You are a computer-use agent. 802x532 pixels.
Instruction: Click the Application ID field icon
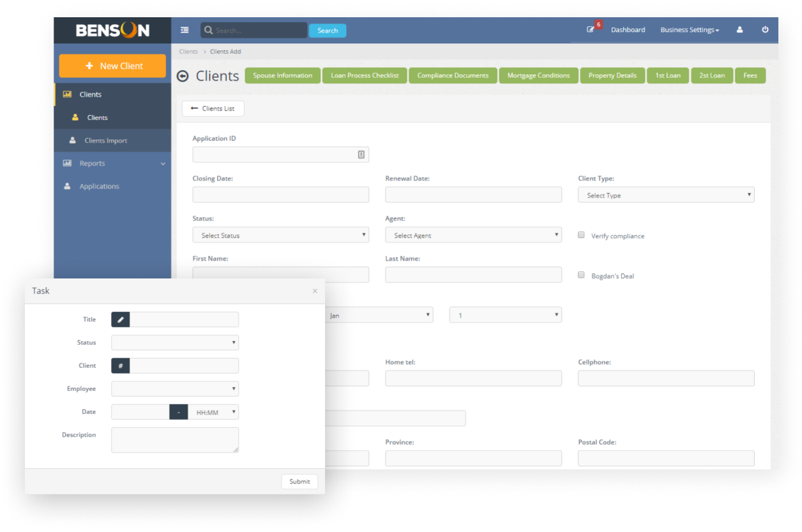pos(361,155)
